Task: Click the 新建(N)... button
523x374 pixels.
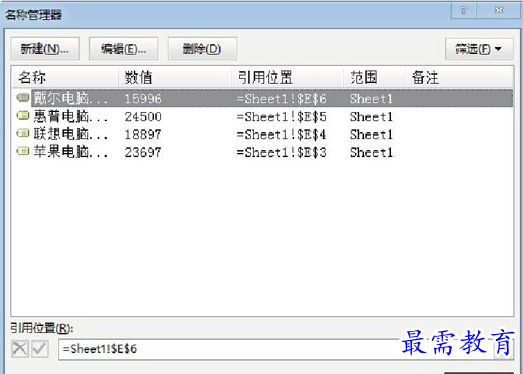Action: tap(45, 49)
